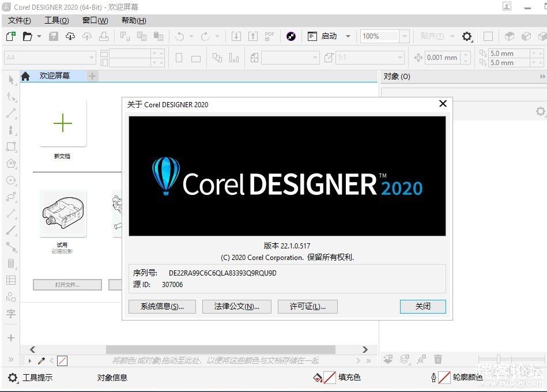
Task: Open the 窗口(W) menu
Action: pos(95,21)
